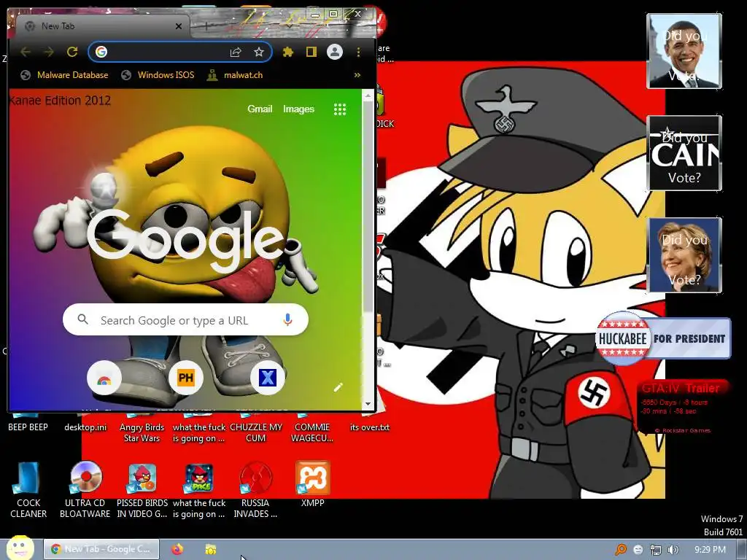Open the blue X shortcut tile
Image resolution: width=747 pixels, height=560 pixels.
click(267, 378)
